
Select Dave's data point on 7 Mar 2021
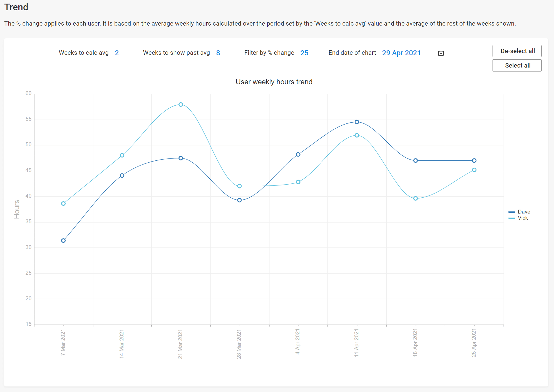(63, 240)
